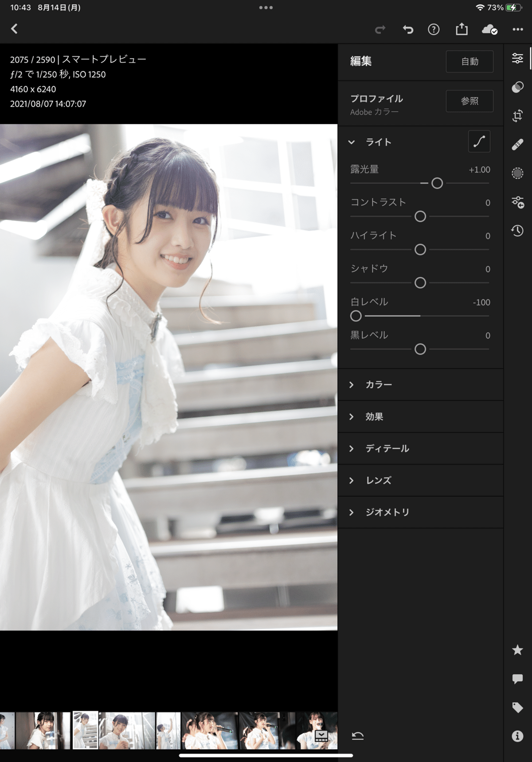Image resolution: width=532 pixels, height=762 pixels.
Task: Tap the 編集 panel heading
Action: pyautogui.click(x=361, y=61)
